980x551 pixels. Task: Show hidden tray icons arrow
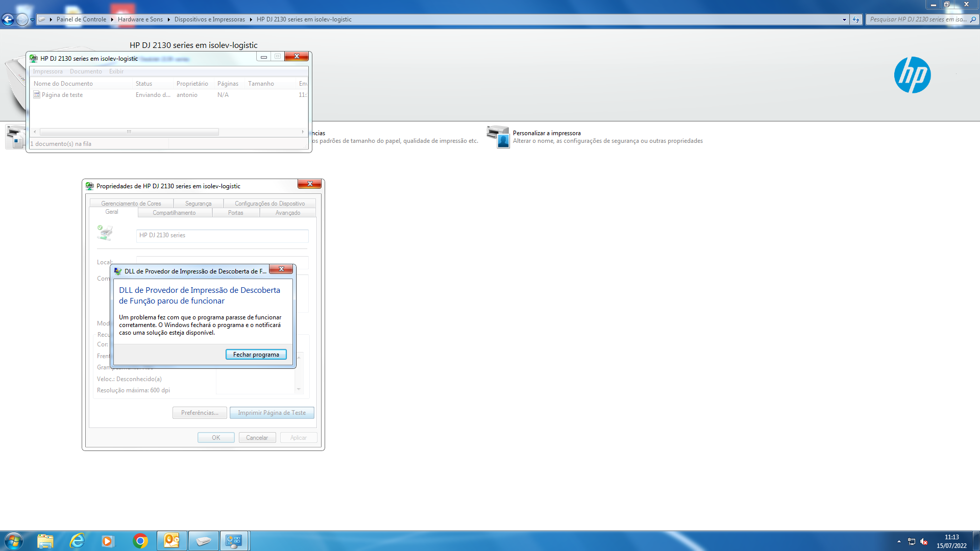[x=899, y=541]
